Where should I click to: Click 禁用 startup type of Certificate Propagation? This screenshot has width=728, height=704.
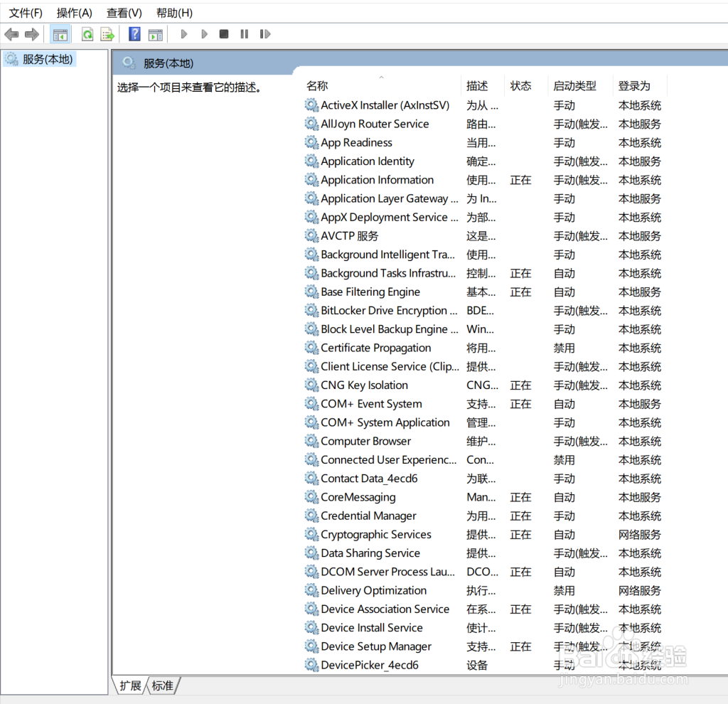564,348
